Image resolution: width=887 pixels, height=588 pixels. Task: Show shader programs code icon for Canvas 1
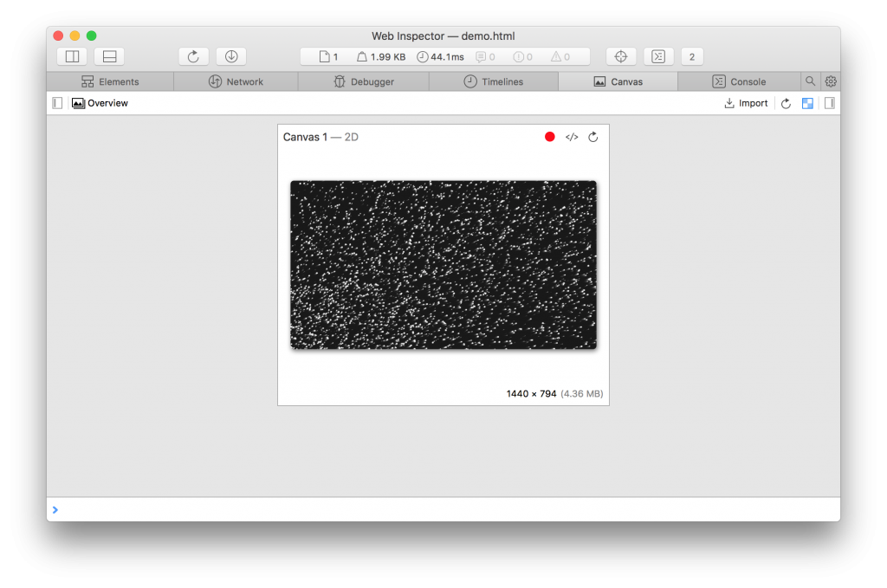tap(572, 137)
